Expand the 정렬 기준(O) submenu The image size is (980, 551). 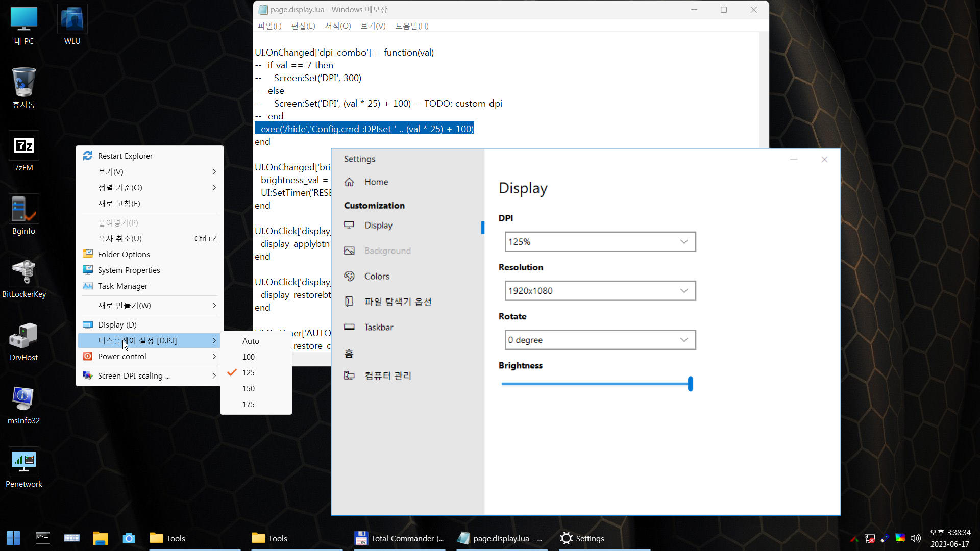coord(150,187)
